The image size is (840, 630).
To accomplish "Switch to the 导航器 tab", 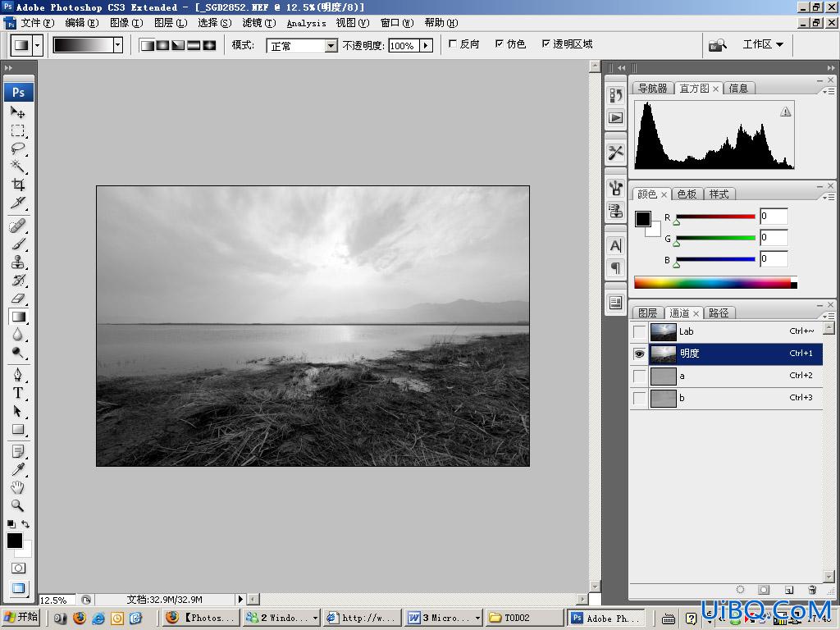I will (652, 89).
